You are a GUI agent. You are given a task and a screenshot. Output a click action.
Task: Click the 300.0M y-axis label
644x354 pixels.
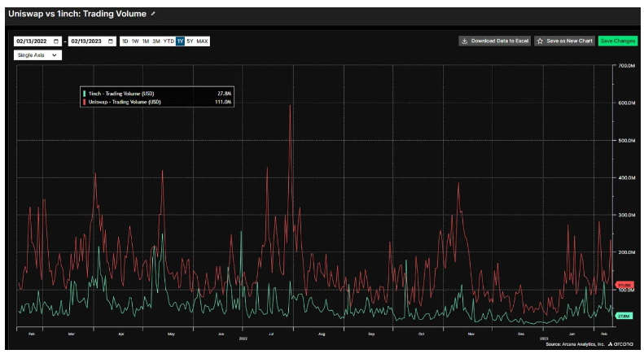click(626, 215)
